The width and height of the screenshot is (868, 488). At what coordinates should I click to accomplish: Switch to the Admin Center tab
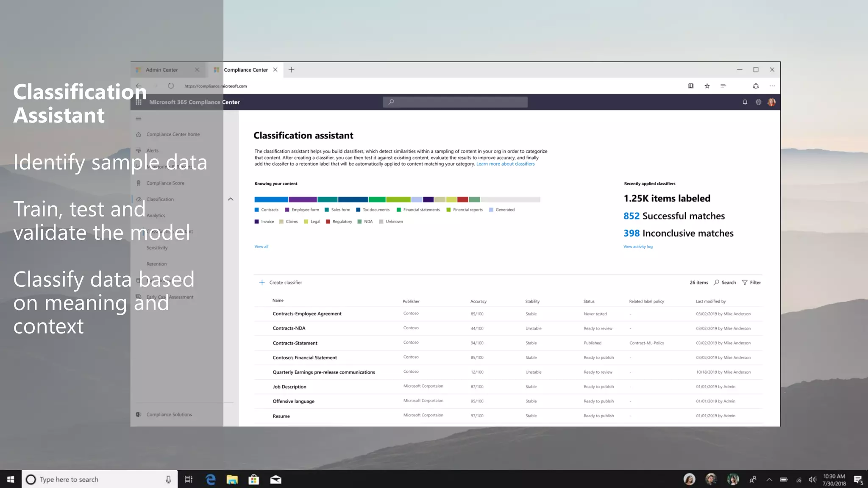[x=162, y=70]
